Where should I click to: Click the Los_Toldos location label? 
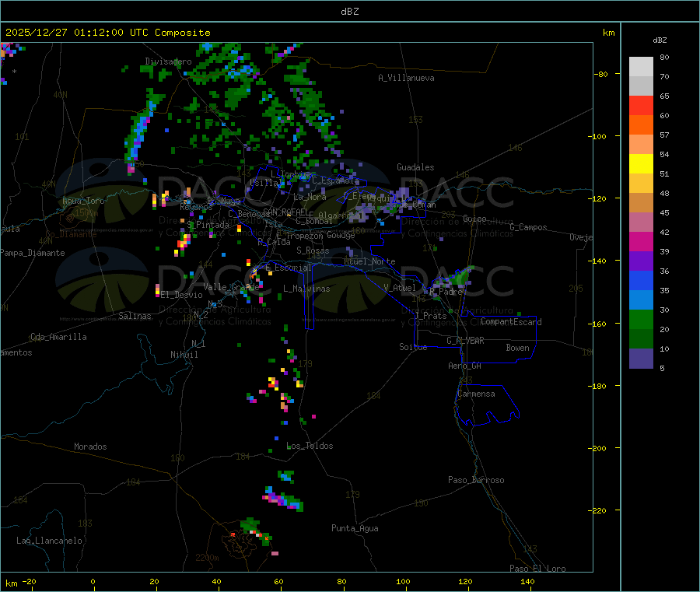coord(310,446)
